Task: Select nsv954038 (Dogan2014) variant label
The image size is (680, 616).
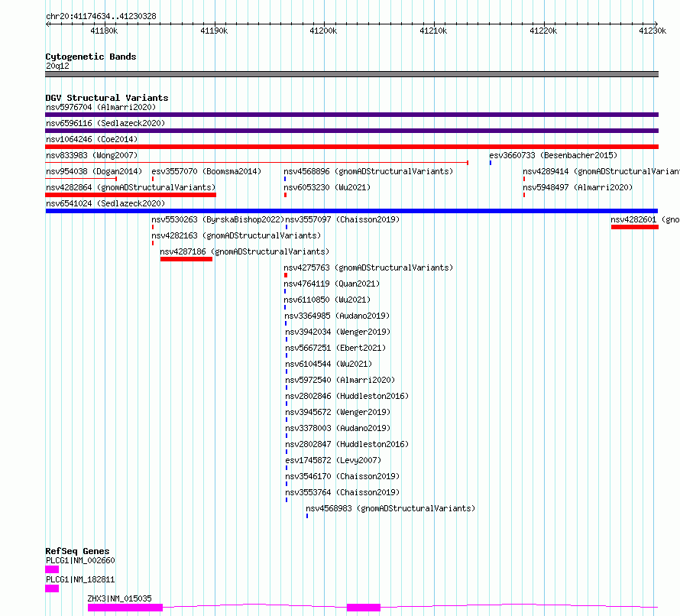Action: click(x=94, y=171)
